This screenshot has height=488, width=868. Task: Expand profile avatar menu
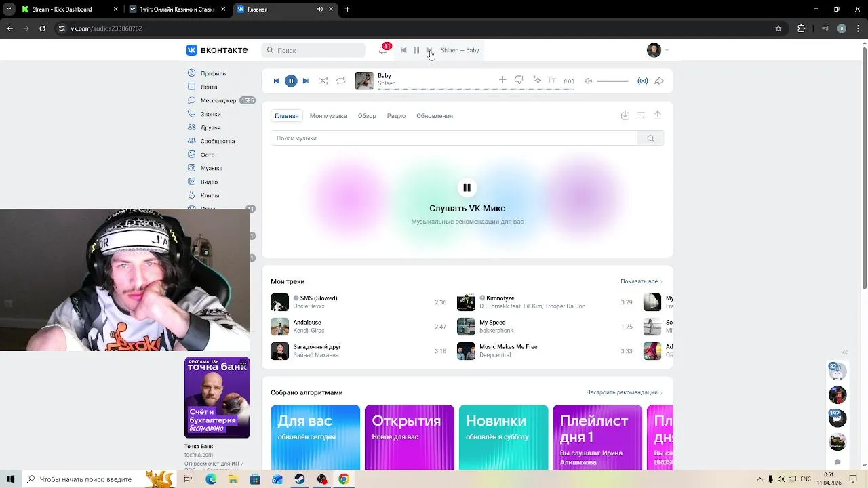pyautogui.click(x=657, y=50)
